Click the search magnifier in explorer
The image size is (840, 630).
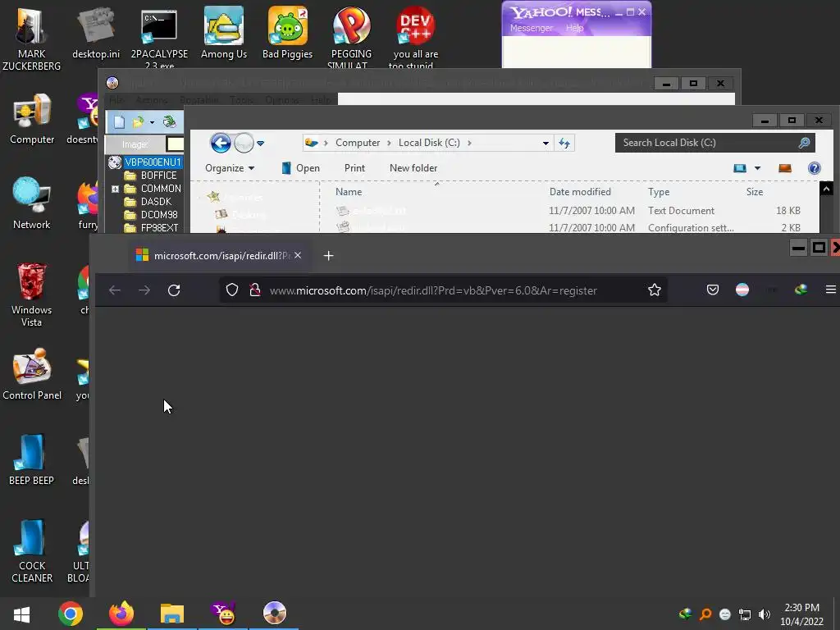[804, 143]
